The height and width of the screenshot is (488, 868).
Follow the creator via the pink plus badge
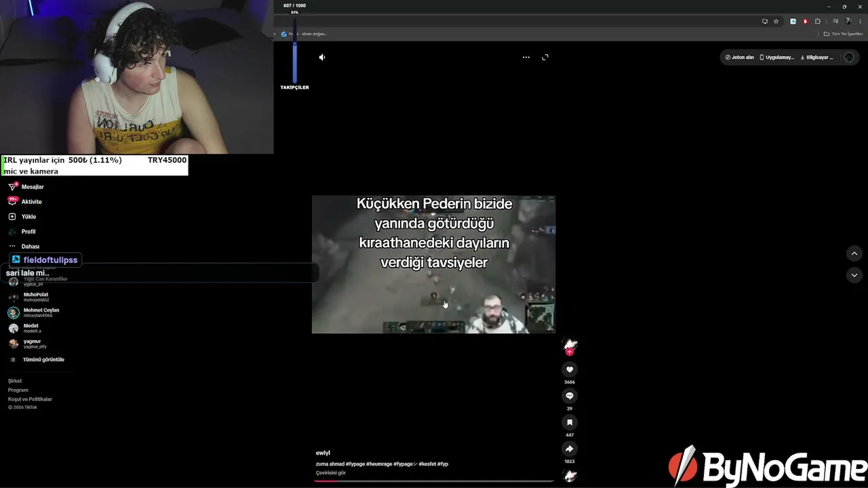tap(570, 352)
